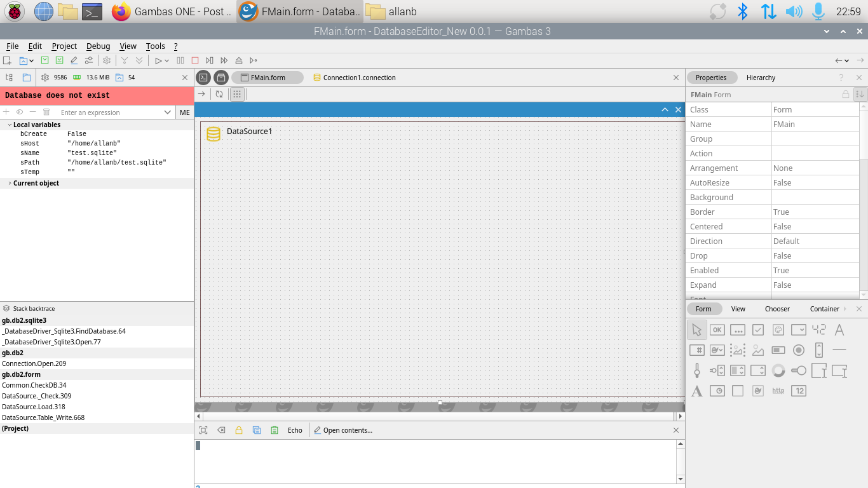Click the red Stop debugging icon
This screenshot has width=868, height=488.
(195, 60)
